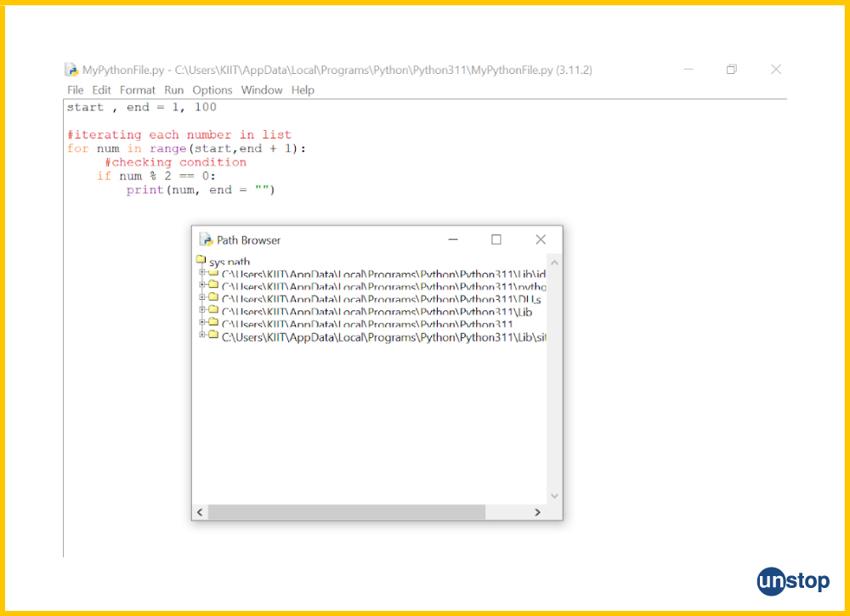Click the 'Path Browser' window title text

pos(249,240)
